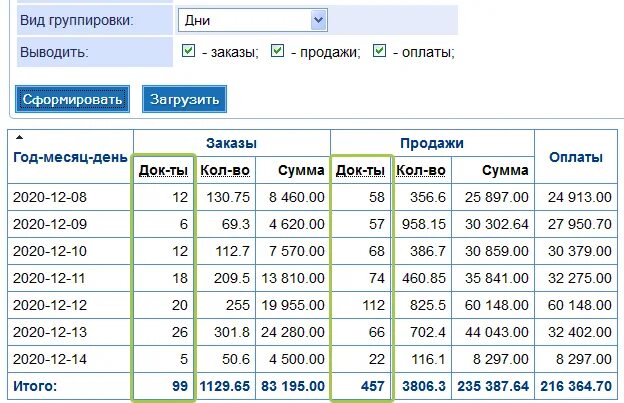This screenshot has height=403, width=624.
Task: Click sales quantity 460.85
Action: (x=424, y=278)
